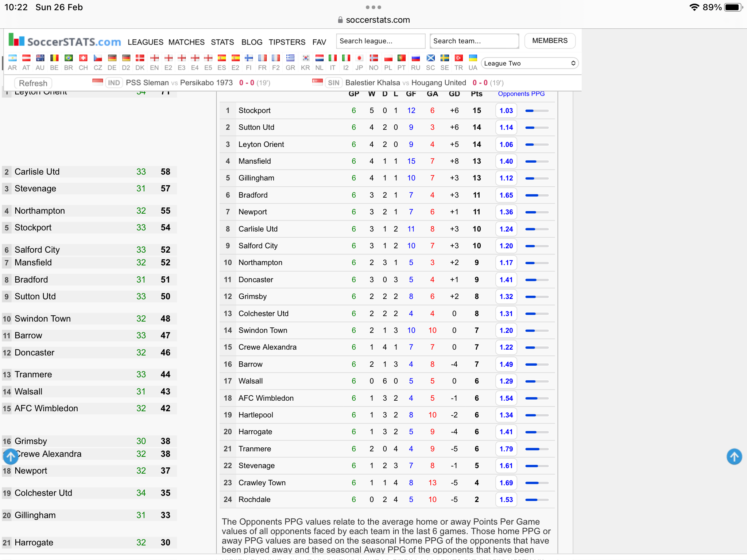This screenshot has width=747, height=560.
Task: Select the Italy (IT) flag
Action: 333,58
